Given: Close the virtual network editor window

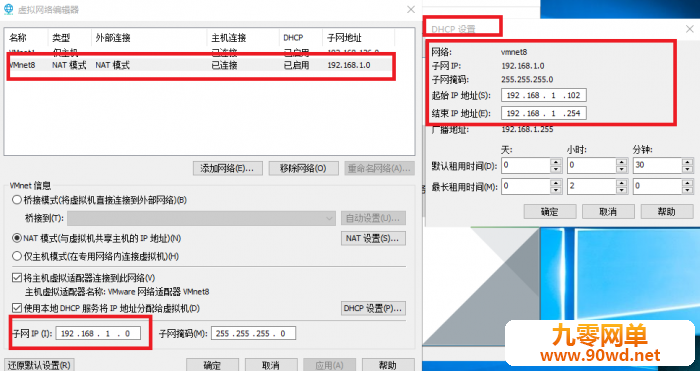Looking at the screenshot, I should point(411,9).
